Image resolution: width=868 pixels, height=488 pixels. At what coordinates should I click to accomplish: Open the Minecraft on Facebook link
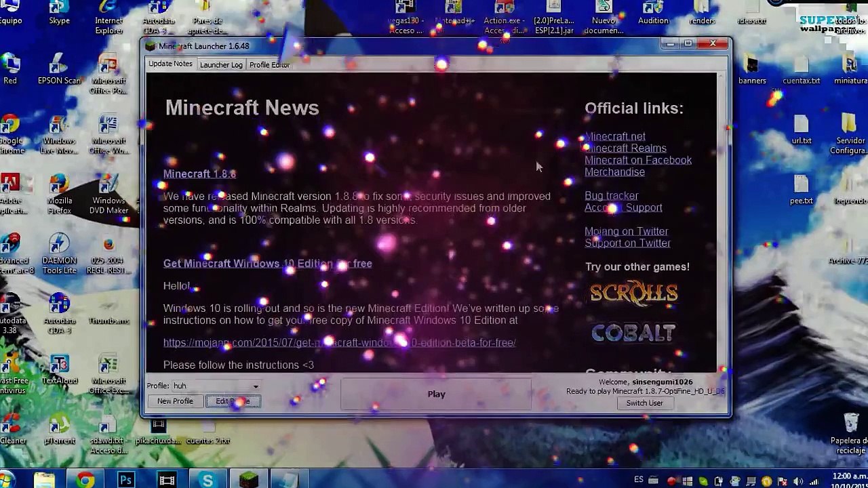pos(638,160)
